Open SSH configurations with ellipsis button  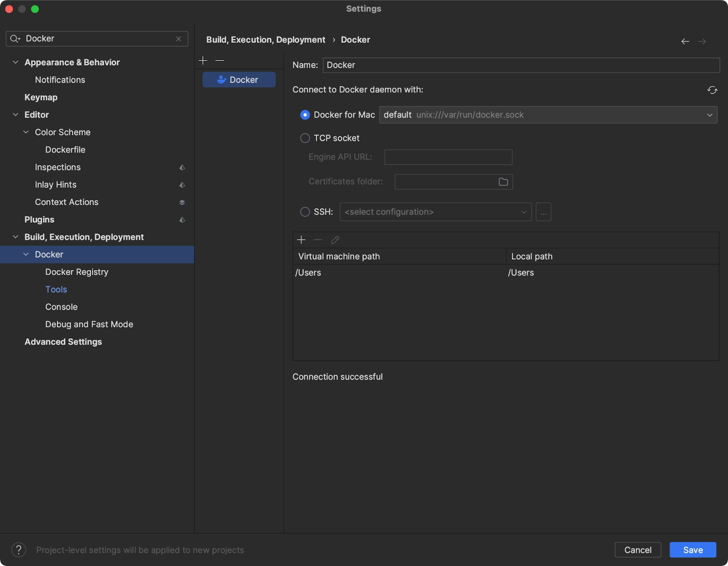click(543, 212)
